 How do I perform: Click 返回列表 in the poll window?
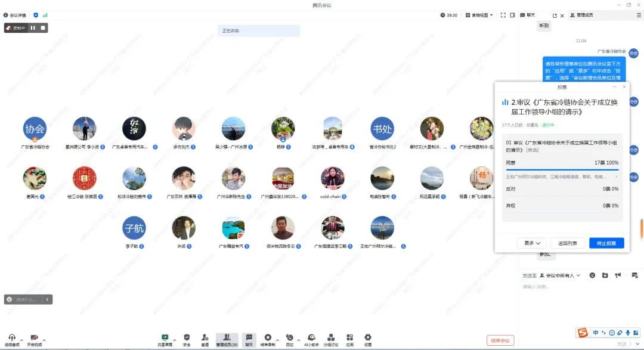coord(568,243)
